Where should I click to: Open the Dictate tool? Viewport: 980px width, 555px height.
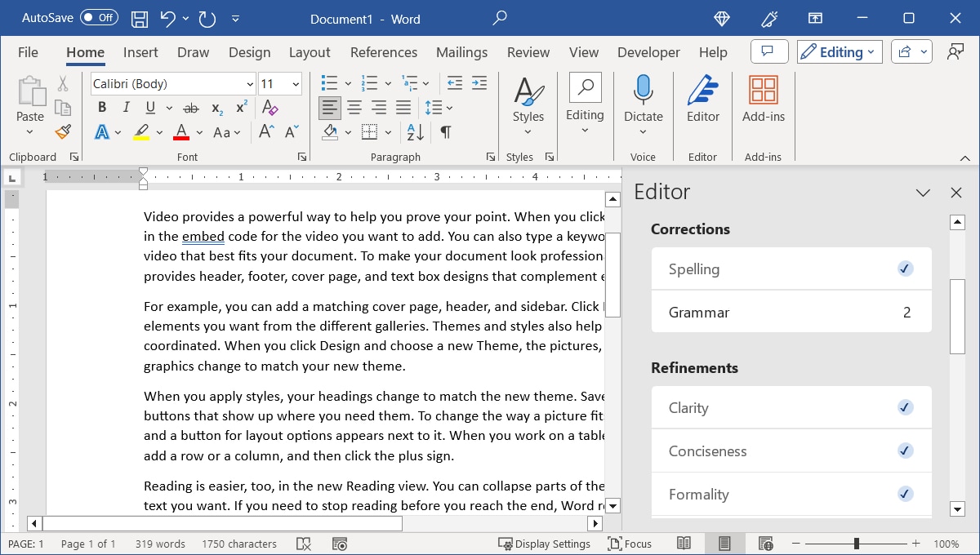point(643,98)
